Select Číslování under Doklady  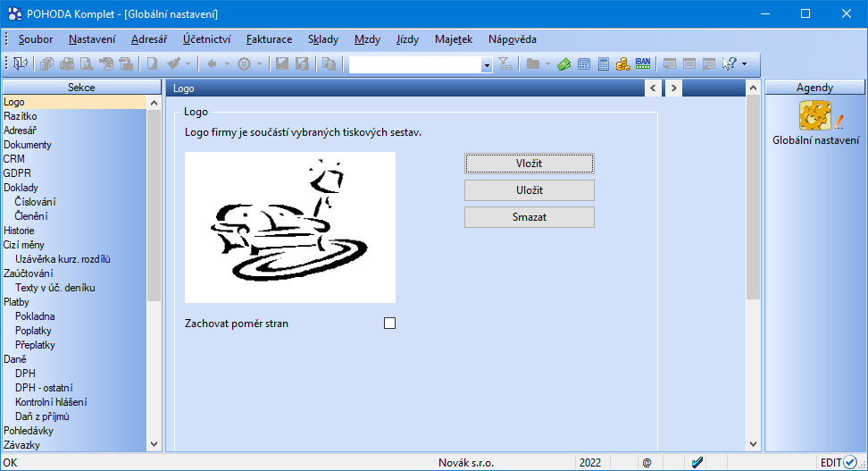(36, 202)
